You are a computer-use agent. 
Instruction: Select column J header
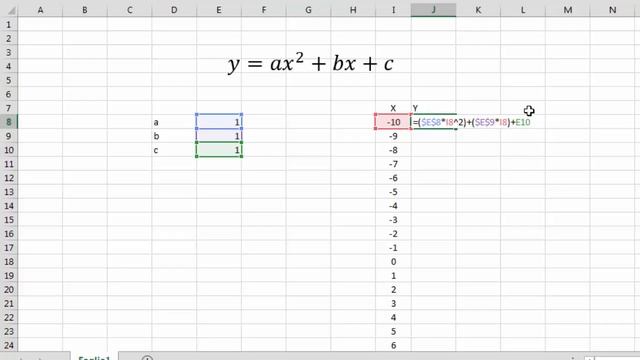pos(433,10)
